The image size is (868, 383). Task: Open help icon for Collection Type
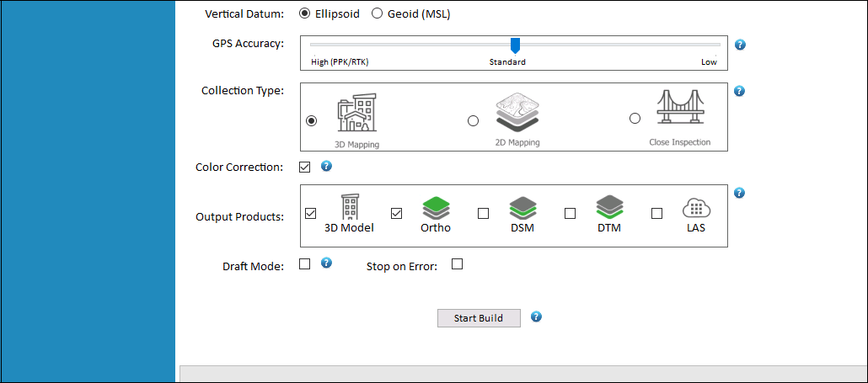click(x=740, y=91)
